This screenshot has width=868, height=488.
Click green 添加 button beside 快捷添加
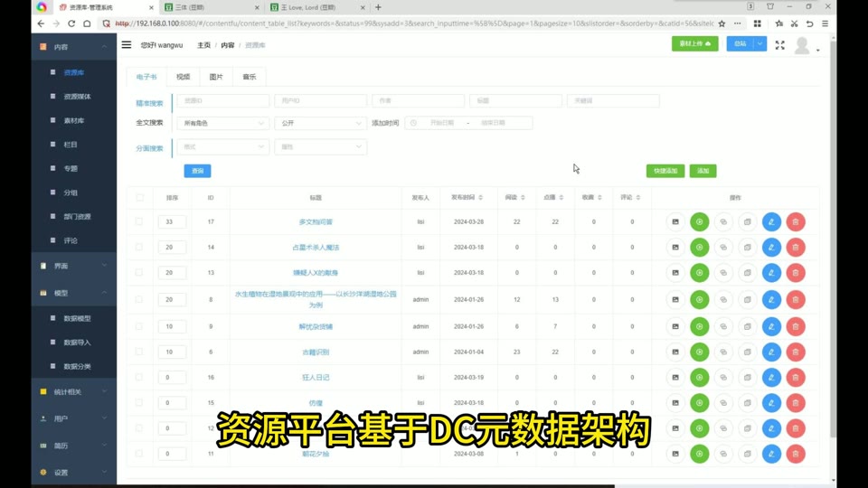point(703,171)
